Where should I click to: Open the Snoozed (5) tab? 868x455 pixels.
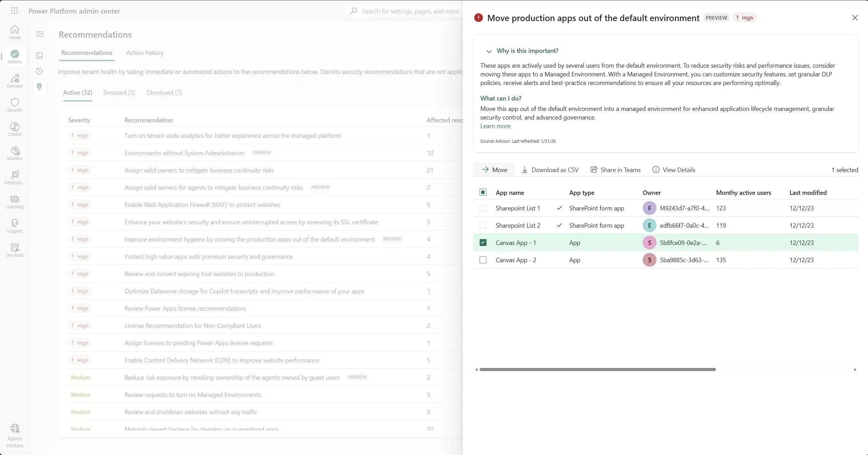coord(119,92)
